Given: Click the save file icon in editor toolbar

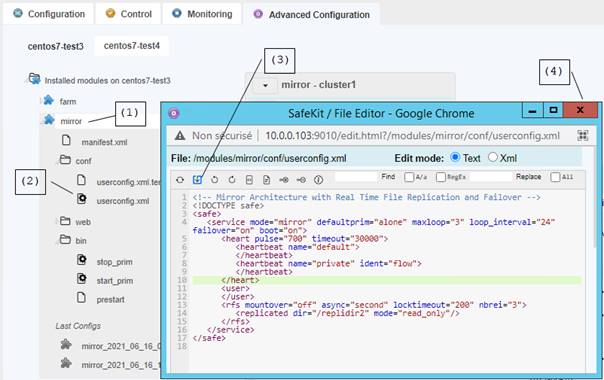Looking at the screenshot, I should [x=197, y=180].
